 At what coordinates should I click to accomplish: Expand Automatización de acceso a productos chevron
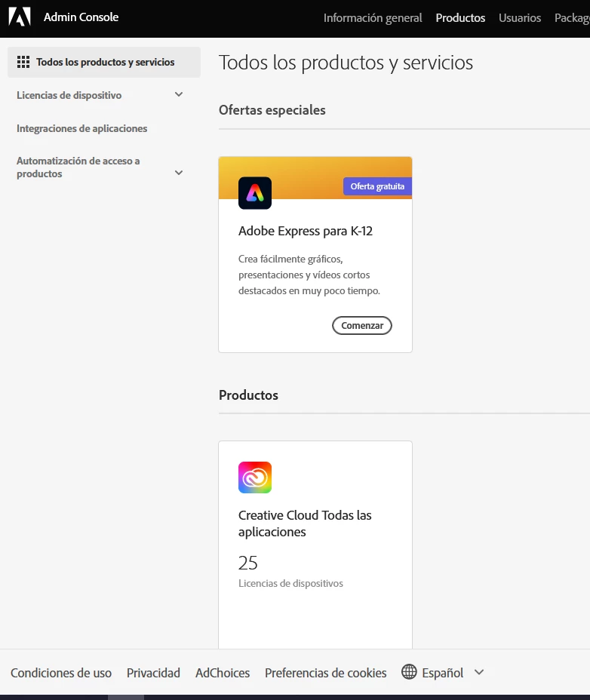179,173
